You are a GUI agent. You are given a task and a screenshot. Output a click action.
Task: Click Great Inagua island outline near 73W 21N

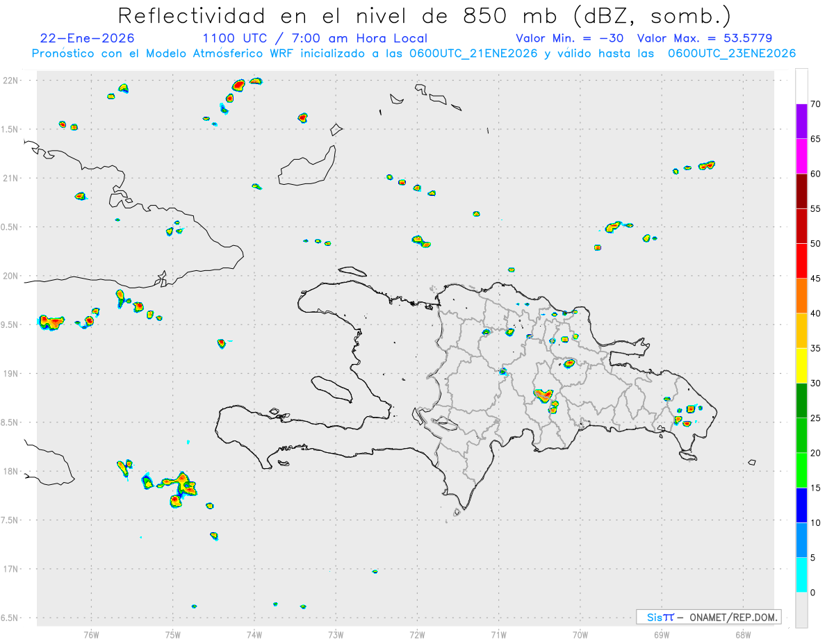307,165
